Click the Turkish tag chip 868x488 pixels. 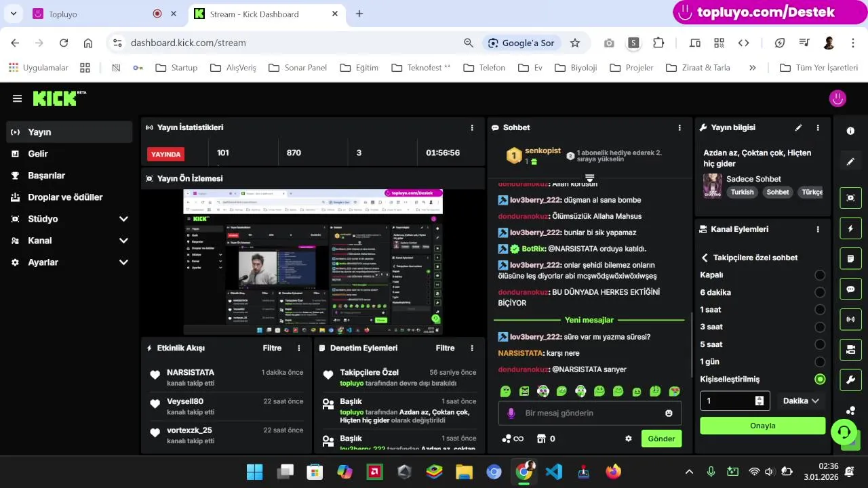pos(742,192)
